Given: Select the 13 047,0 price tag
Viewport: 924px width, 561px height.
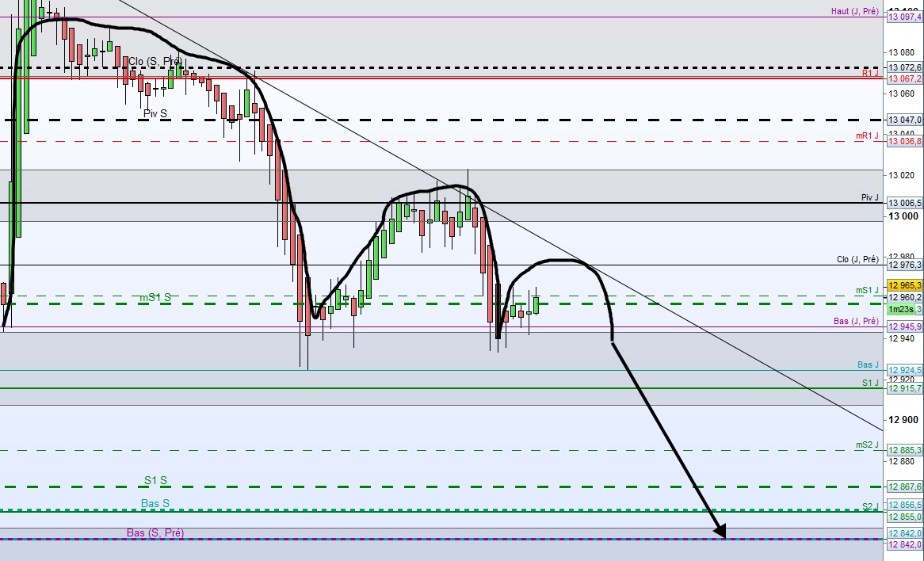Looking at the screenshot, I should tap(904, 120).
